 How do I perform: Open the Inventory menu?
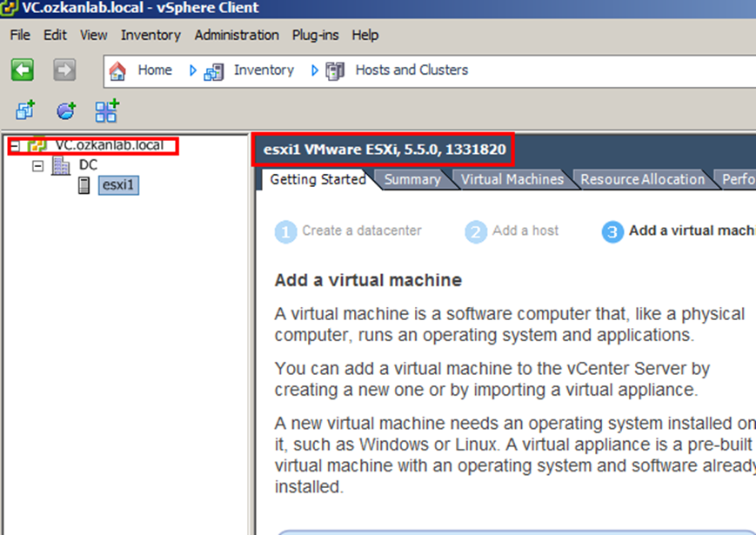[x=151, y=35]
